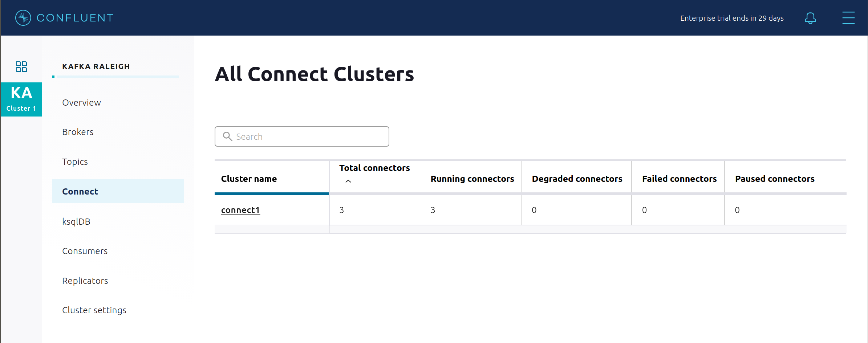Select the Connect sidebar item
The width and height of the screenshot is (868, 343).
coord(118,191)
